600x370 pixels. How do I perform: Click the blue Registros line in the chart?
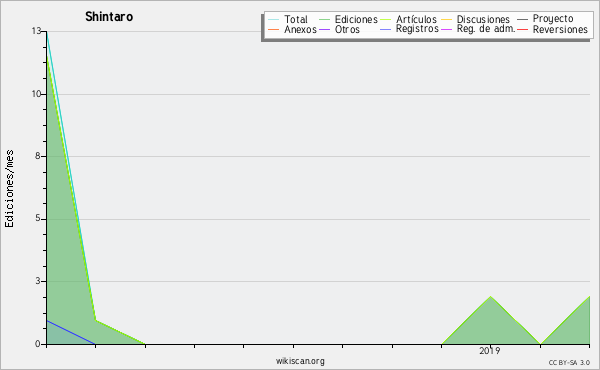pyautogui.click(x=71, y=332)
